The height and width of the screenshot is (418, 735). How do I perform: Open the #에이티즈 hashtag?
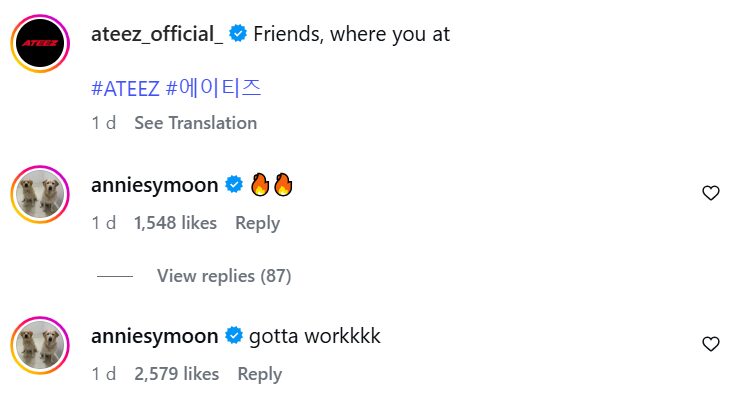click(x=213, y=87)
